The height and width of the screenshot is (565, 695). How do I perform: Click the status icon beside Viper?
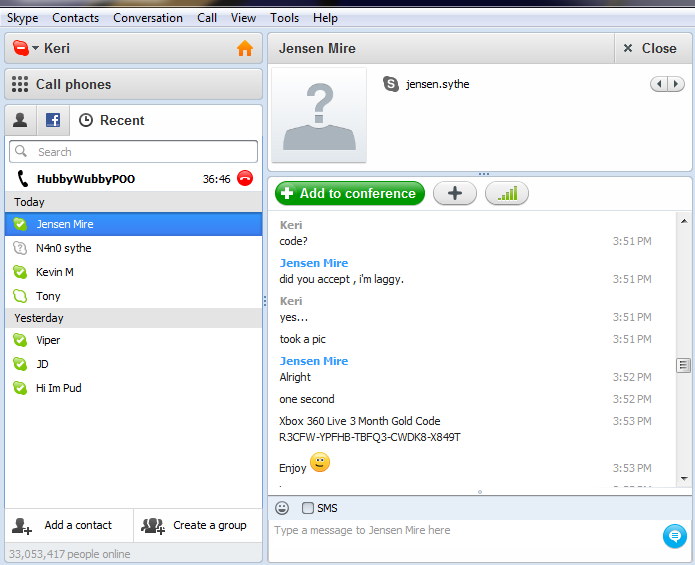[20, 340]
